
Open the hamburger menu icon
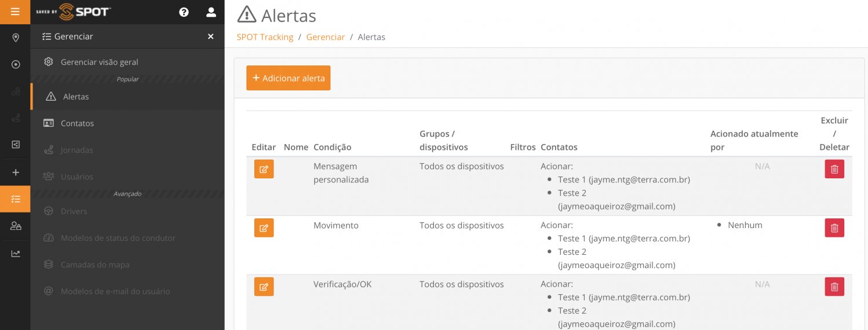15,12
